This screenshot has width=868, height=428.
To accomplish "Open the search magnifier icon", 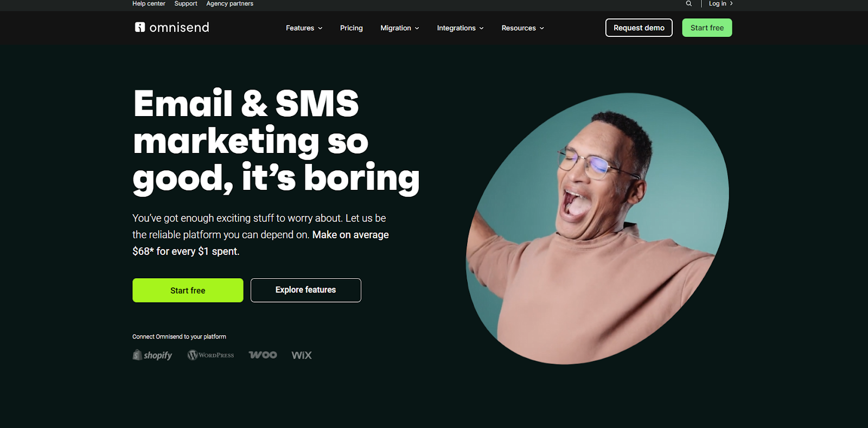I will pyautogui.click(x=689, y=3).
